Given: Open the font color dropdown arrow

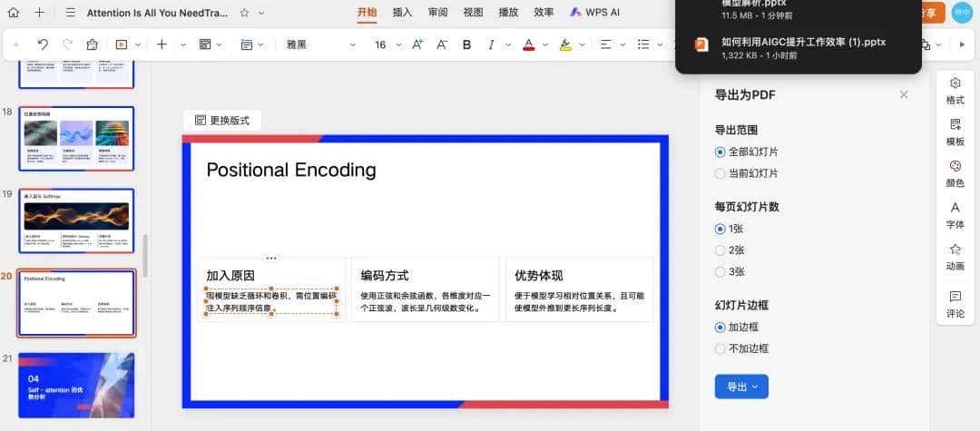Looking at the screenshot, I should [x=545, y=44].
